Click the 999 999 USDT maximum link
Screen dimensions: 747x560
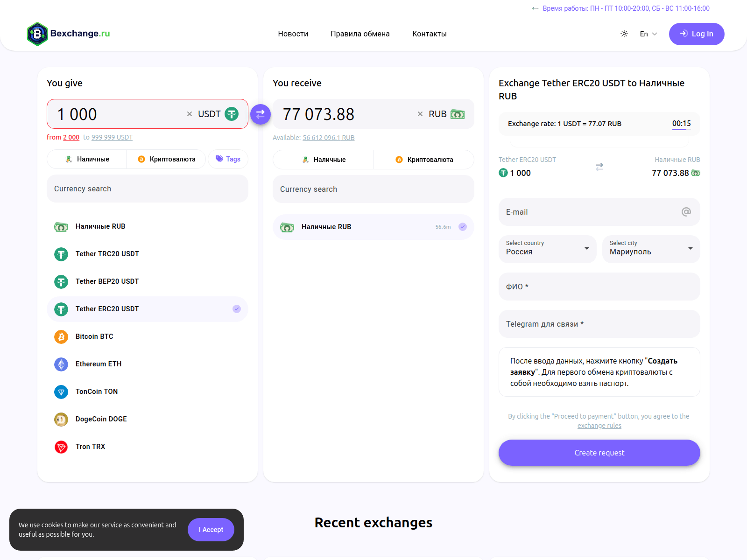tap(112, 137)
